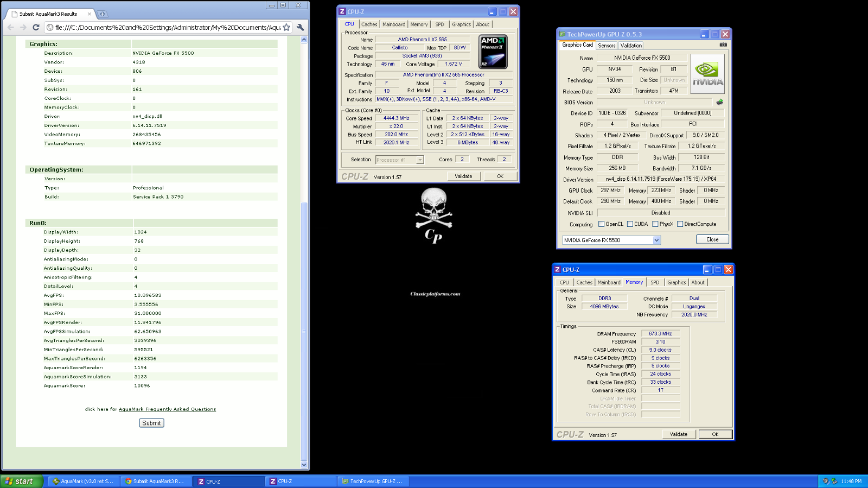Bookmark page with star icon
This screenshot has width=868, height=488.
[286, 27]
